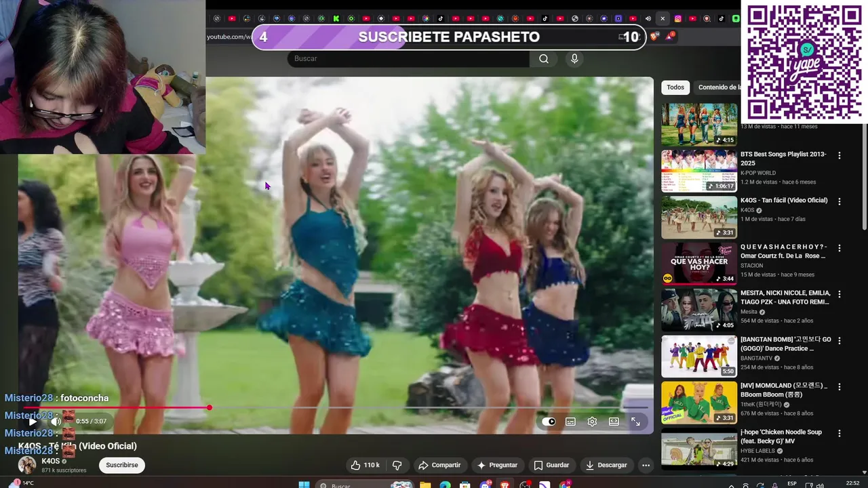The image size is (868, 488).
Task: Open the 1theK channel link
Action: (x=760, y=405)
